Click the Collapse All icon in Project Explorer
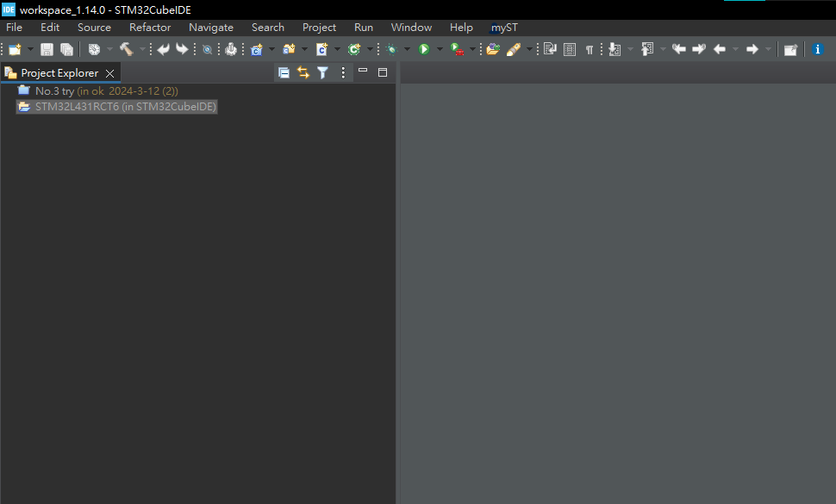The height and width of the screenshot is (504, 836). pos(284,72)
